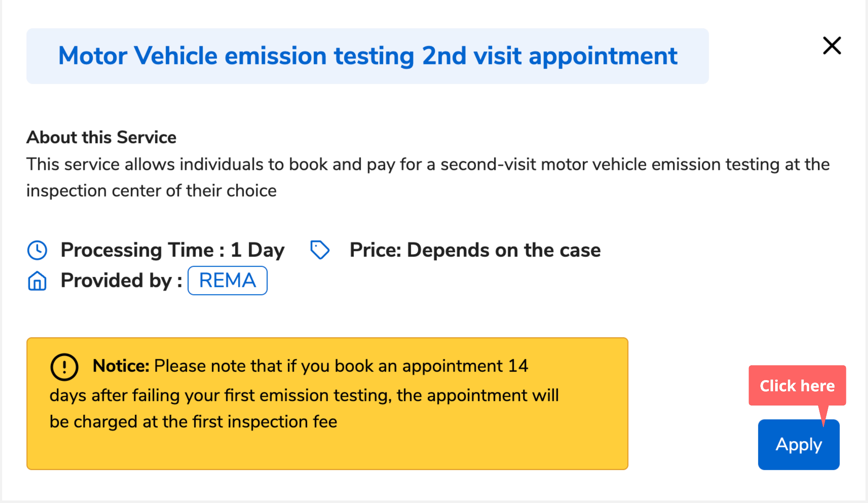This screenshot has height=503, width=868.
Task: Click 'inspection center of their choice' text
Action: 151,191
